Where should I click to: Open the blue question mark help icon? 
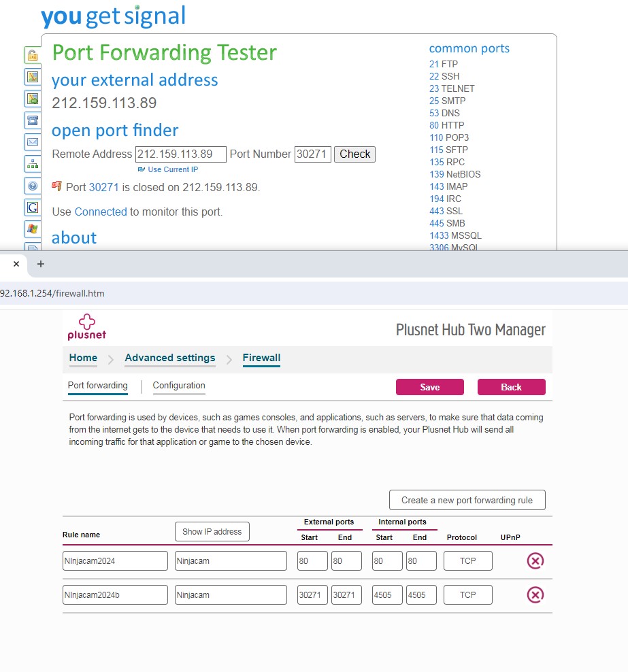coord(32,186)
